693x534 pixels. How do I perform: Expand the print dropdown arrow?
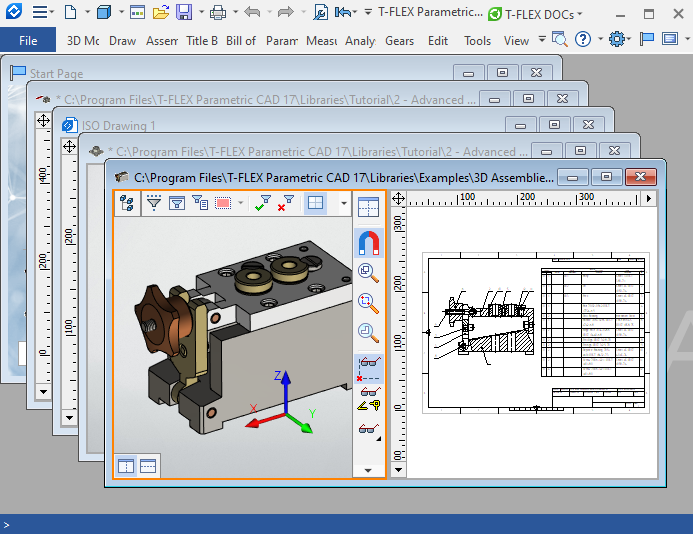235,12
